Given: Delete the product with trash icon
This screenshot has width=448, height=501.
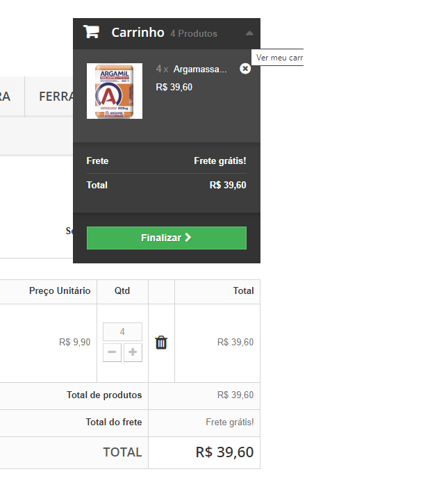Looking at the screenshot, I should 161,343.
